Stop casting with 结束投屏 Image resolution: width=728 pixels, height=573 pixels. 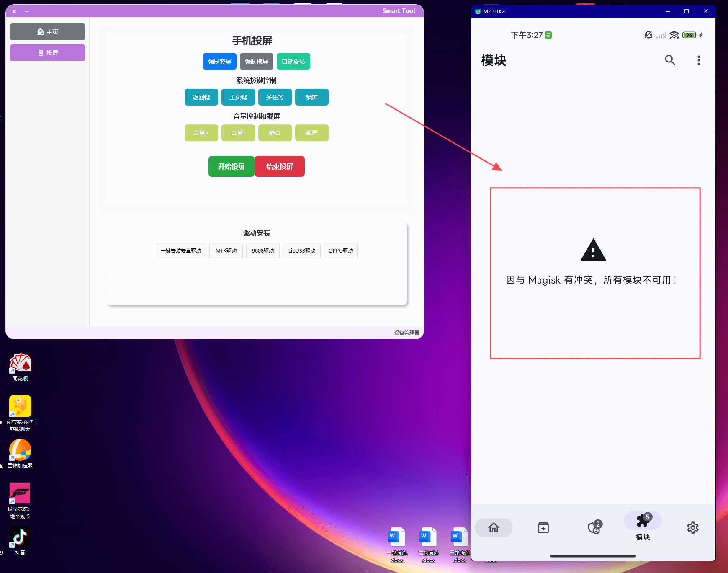[280, 166]
